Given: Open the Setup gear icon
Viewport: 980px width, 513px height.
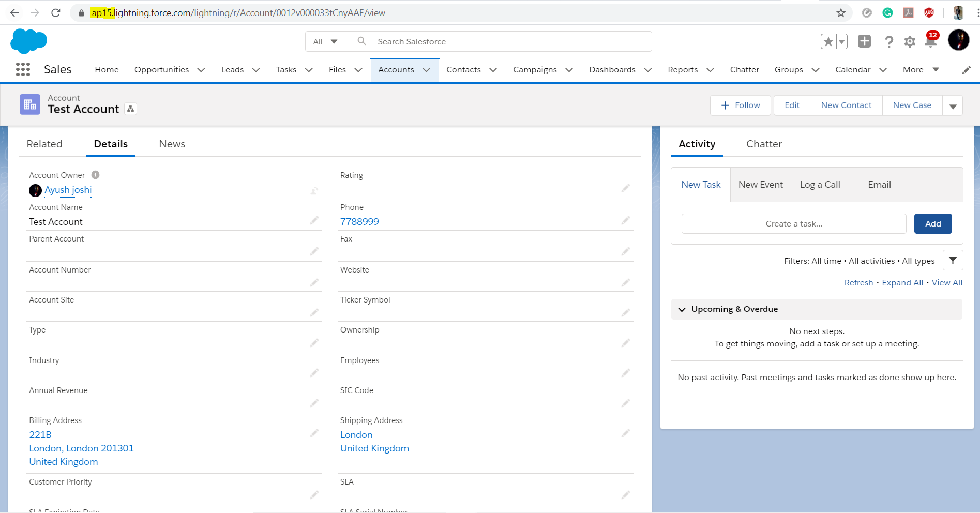Looking at the screenshot, I should [910, 41].
